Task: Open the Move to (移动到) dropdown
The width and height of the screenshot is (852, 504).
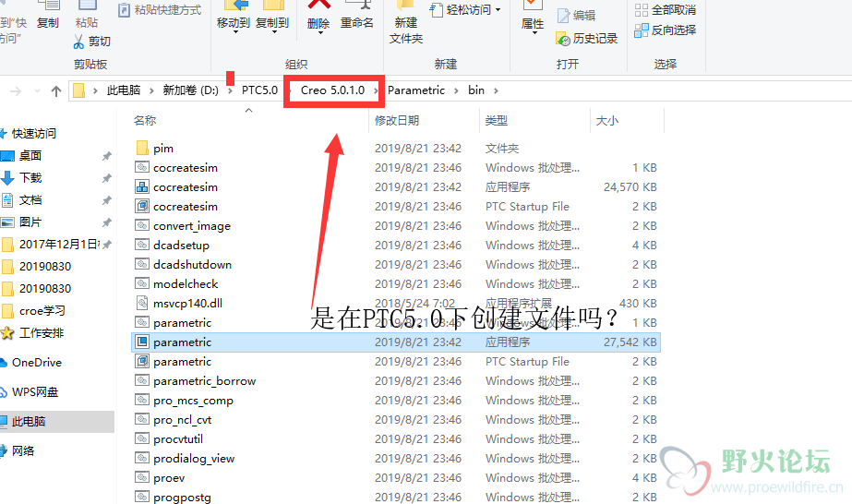Action: 234,18
